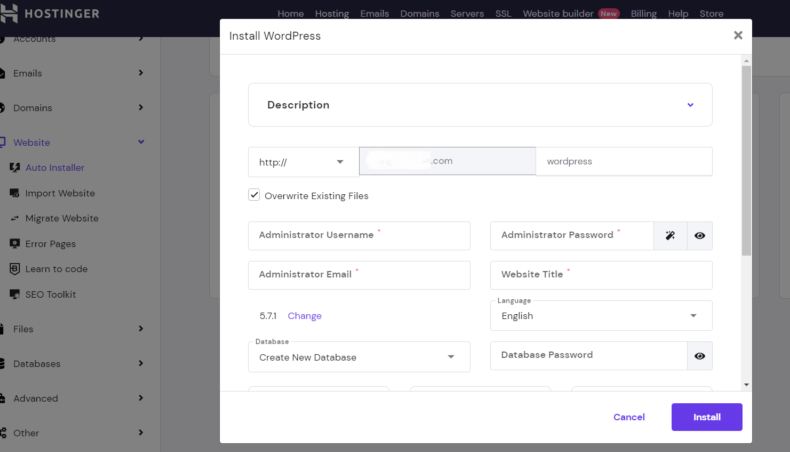
Task: Open the Database selection dropdown
Action: point(359,357)
